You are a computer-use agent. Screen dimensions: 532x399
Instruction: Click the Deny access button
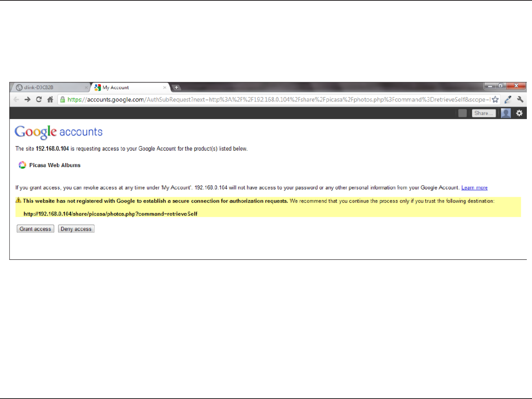76,229
